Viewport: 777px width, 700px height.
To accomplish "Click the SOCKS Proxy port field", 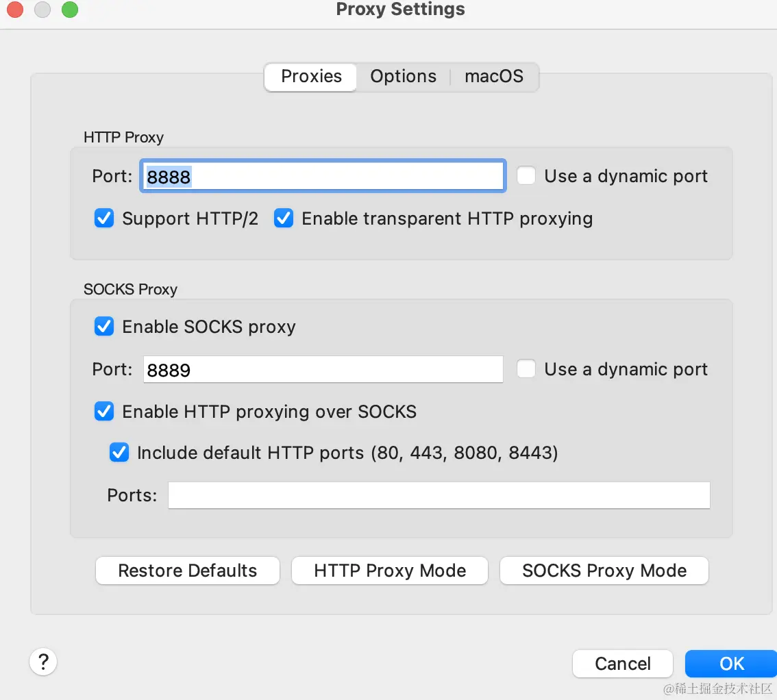I will coord(323,370).
